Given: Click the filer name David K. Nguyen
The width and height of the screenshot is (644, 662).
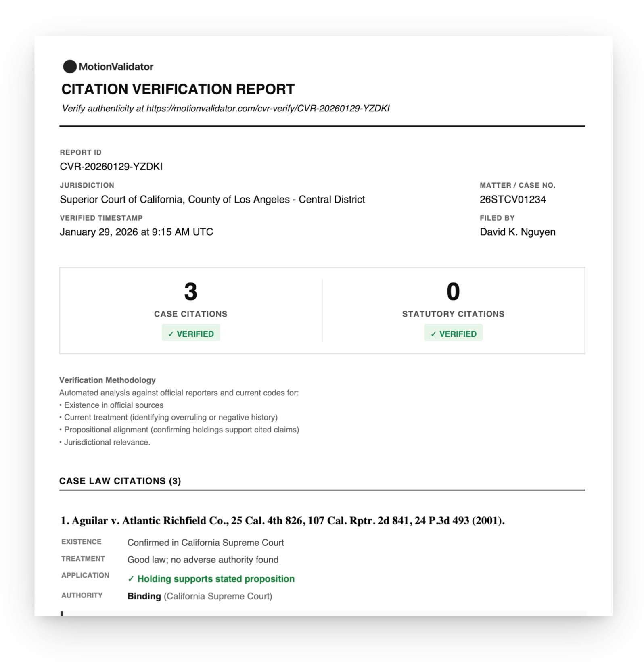Looking at the screenshot, I should [x=517, y=232].
